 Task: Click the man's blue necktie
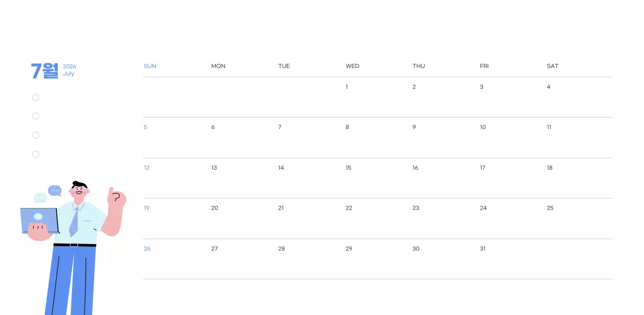tap(74, 222)
